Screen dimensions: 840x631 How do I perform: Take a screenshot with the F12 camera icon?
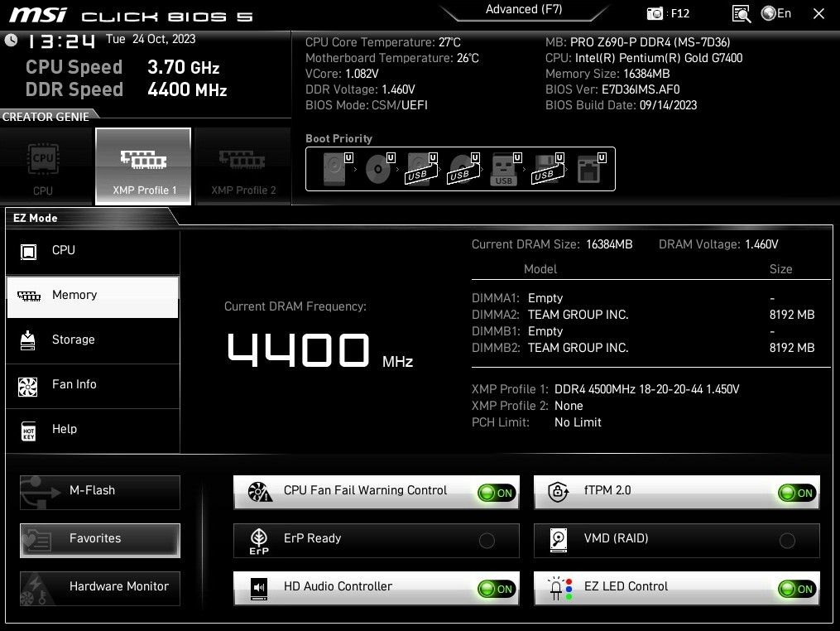coord(655,13)
